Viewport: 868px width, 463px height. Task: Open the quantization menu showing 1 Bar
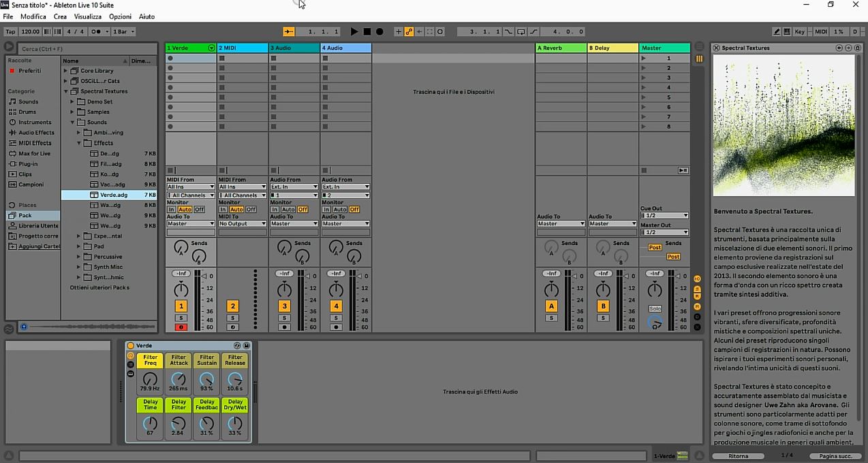tap(123, 31)
